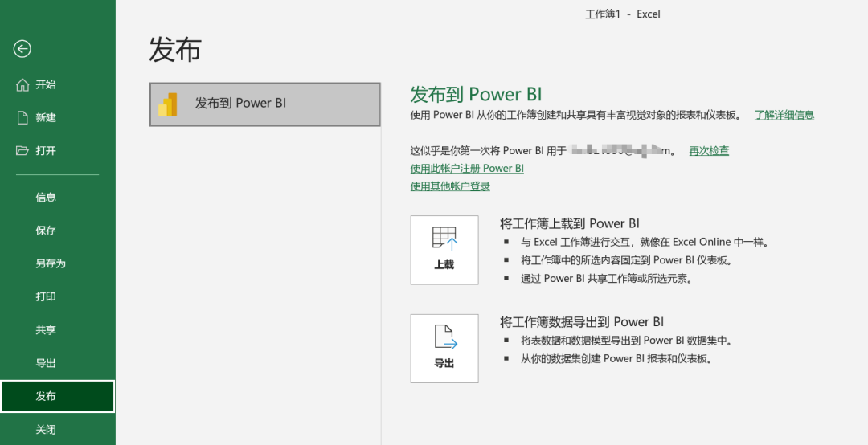The image size is (868, 445).
Task: Click the bullet 从你的数据集创建 Power BI 报表和仪表板
Action: pyautogui.click(x=616, y=359)
